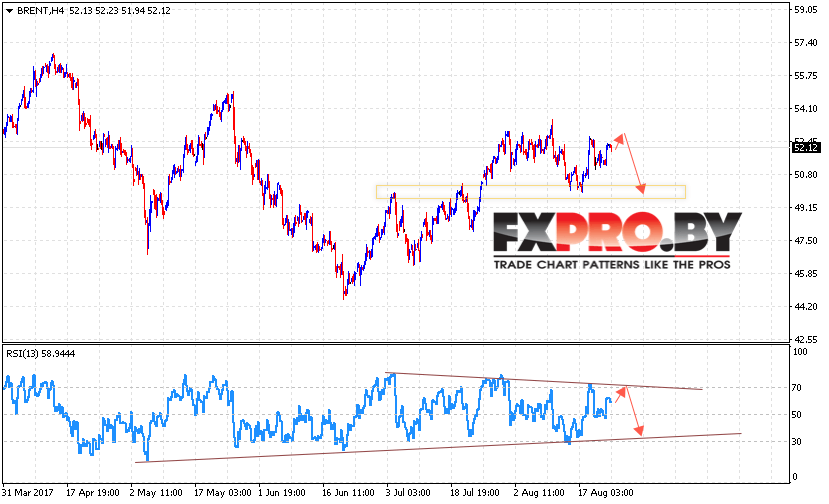Screen dimensions: 829x504
Task: Select the OHLC values 52.13 52.23 51.94 52.12
Action: tap(120, 11)
